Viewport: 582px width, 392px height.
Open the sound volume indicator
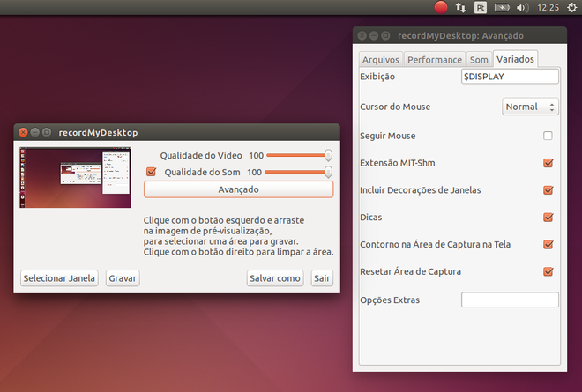(522, 7)
